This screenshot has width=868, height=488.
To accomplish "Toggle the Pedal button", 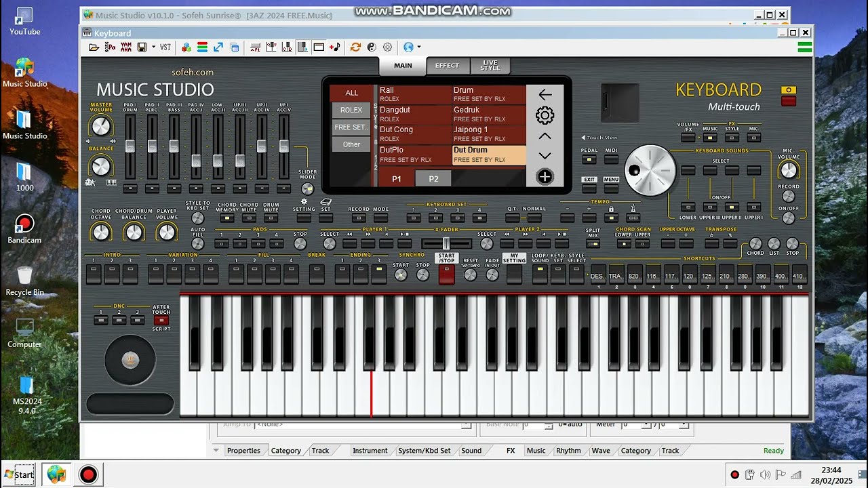I will click(589, 160).
